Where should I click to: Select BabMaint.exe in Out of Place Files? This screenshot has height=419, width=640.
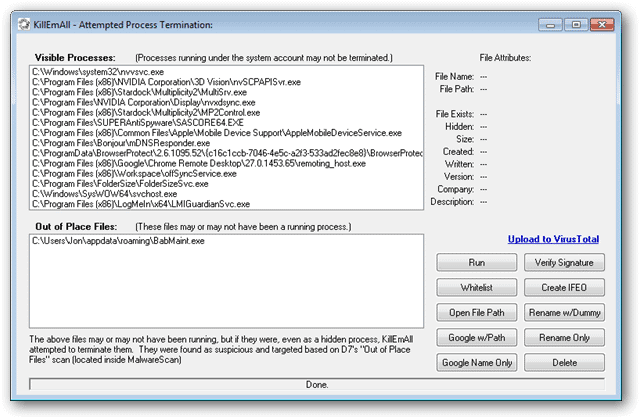pyautogui.click(x=227, y=241)
